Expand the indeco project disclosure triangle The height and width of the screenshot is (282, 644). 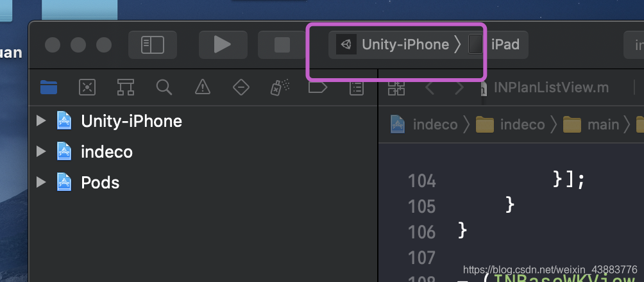[x=41, y=151]
